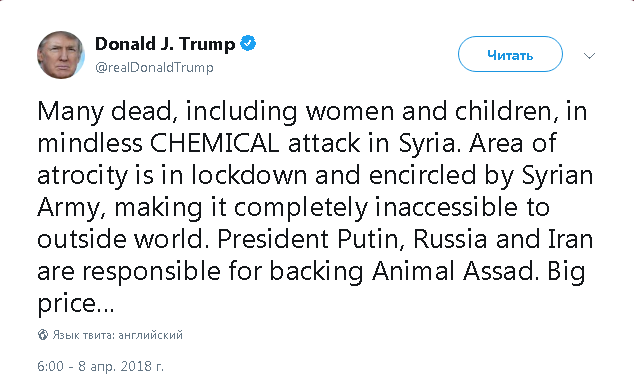Click the word inaccessible in the tweet
This screenshot has height=387, width=634.
point(446,207)
